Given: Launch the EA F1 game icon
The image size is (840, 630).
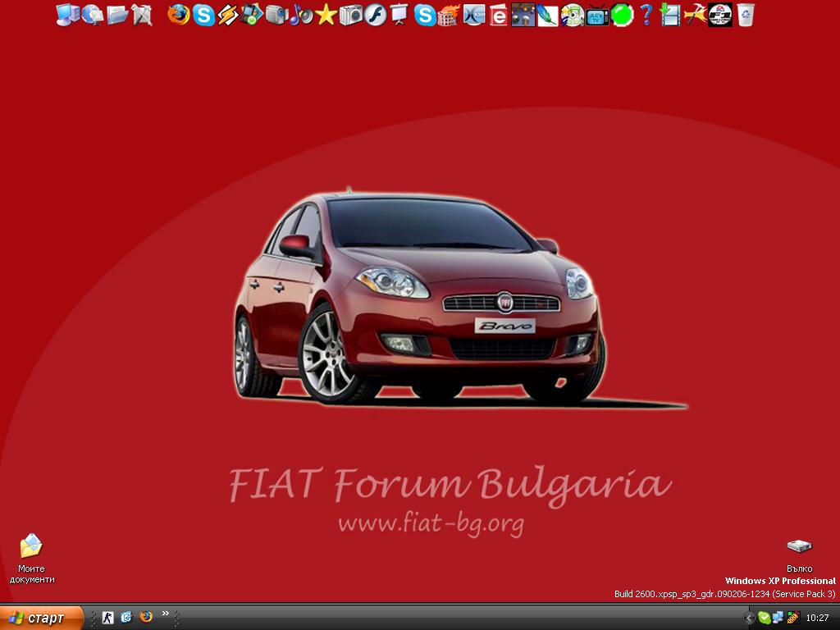Looking at the screenshot, I should coord(720,15).
